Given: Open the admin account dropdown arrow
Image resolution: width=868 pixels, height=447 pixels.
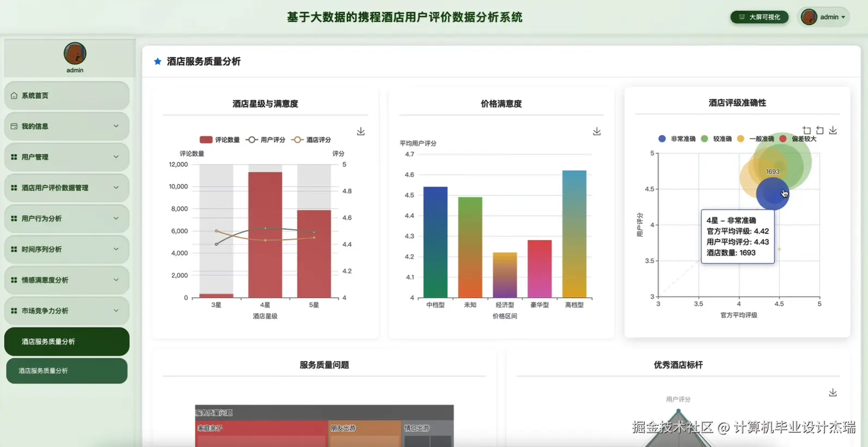Looking at the screenshot, I should coord(843,17).
